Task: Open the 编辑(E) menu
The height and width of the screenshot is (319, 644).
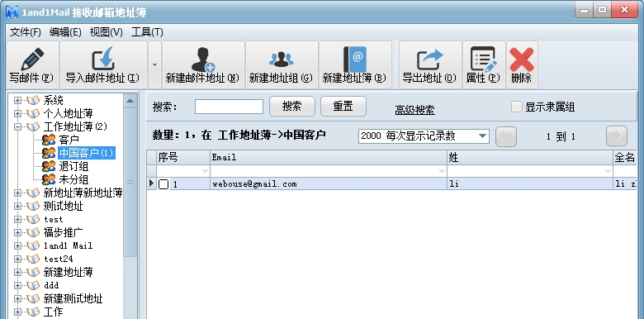Action: point(65,32)
